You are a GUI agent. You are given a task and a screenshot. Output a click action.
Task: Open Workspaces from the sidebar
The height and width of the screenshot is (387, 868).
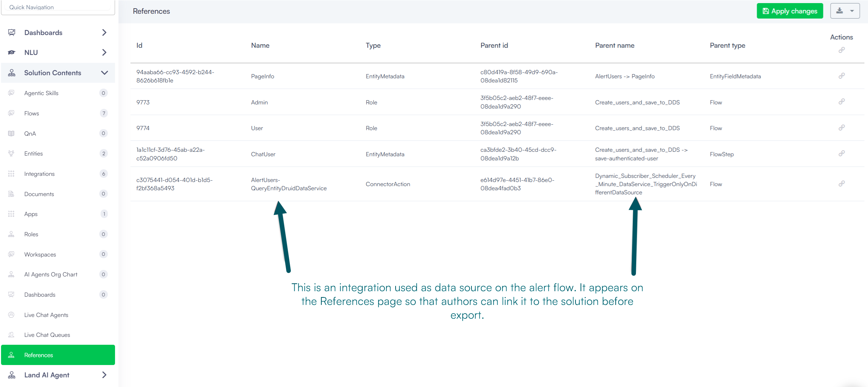click(58, 254)
